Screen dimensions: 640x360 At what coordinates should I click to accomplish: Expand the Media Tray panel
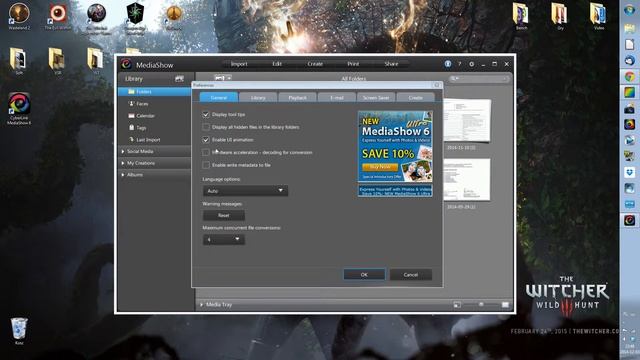pos(216,304)
